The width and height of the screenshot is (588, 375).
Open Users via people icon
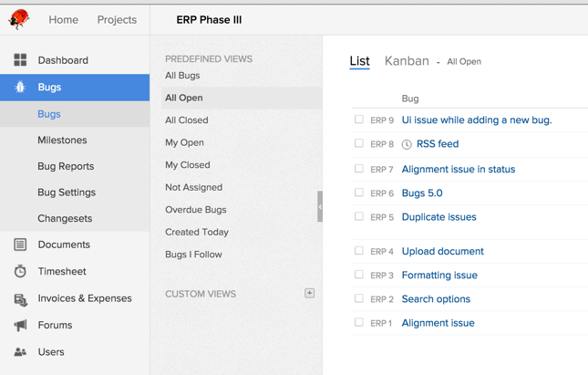20,352
